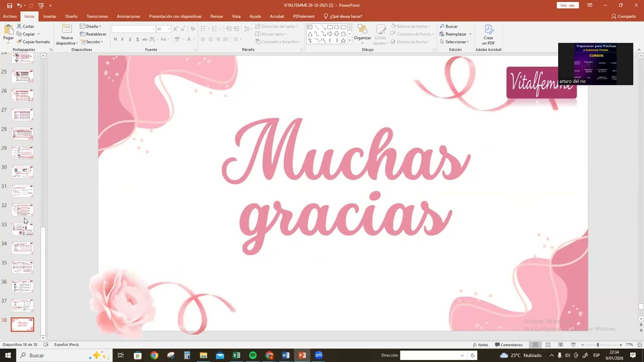644x362 pixels.
Task: Click the Inic. ses. sign-in button
Action: point(568,5)
